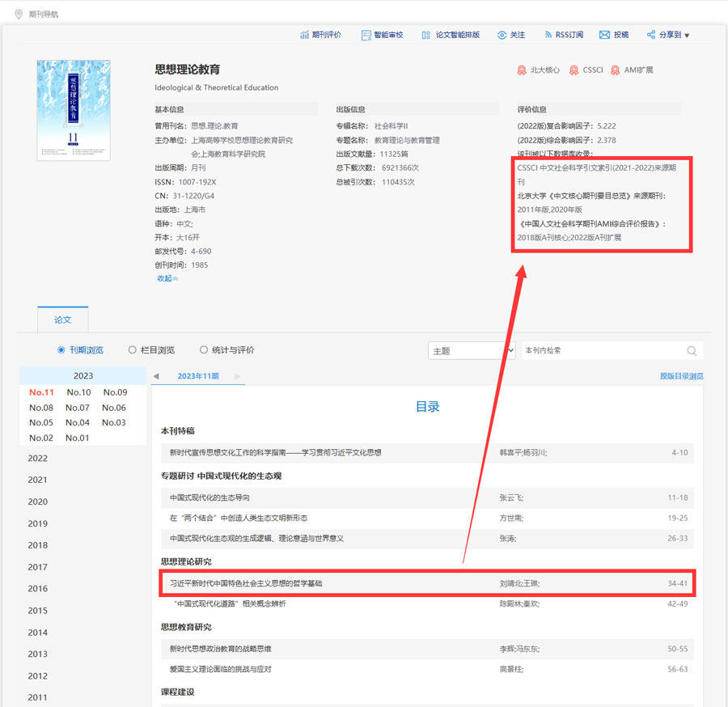This screenshot has width=728, height=707.
Task: Open the 主题 search field dropdown
Action: (472, 351)
